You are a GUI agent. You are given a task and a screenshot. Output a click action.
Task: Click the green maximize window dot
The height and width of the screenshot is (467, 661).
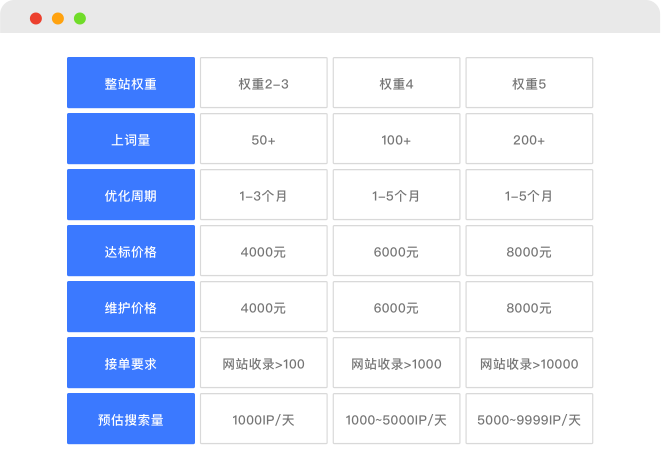pyautogui.click(x=80, y=19)
